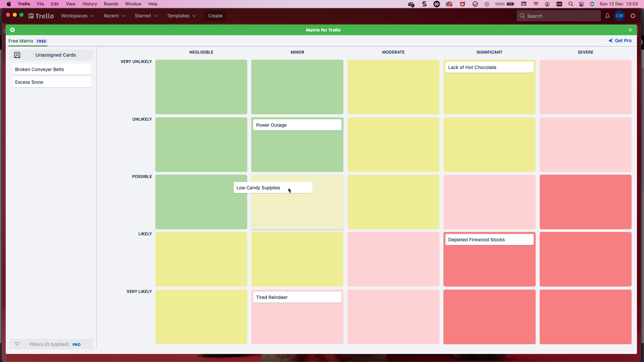Click the SEVERE column header
The width and height of the screenshot is (644, 362).
coord(586,52)
